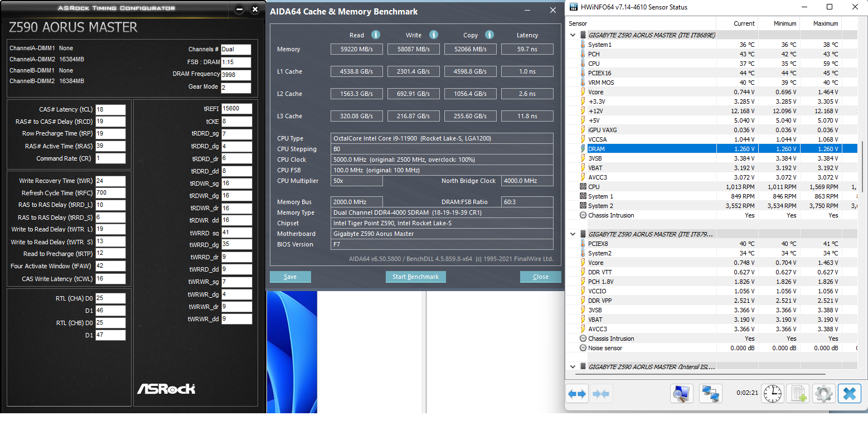Select the DRAM voltage row in HWiNFO
Viewport: 868px width, 435px height.
(712, 149)
